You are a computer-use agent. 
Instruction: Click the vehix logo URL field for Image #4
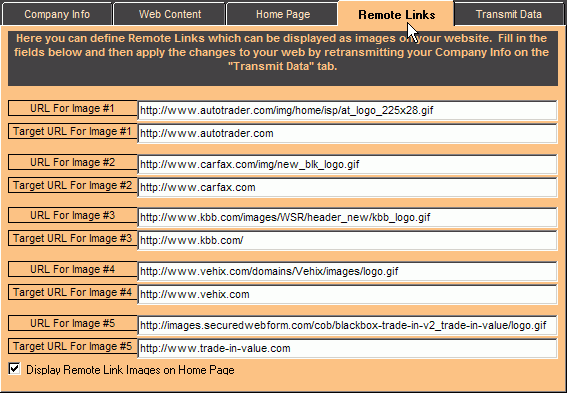pos(347,272)
